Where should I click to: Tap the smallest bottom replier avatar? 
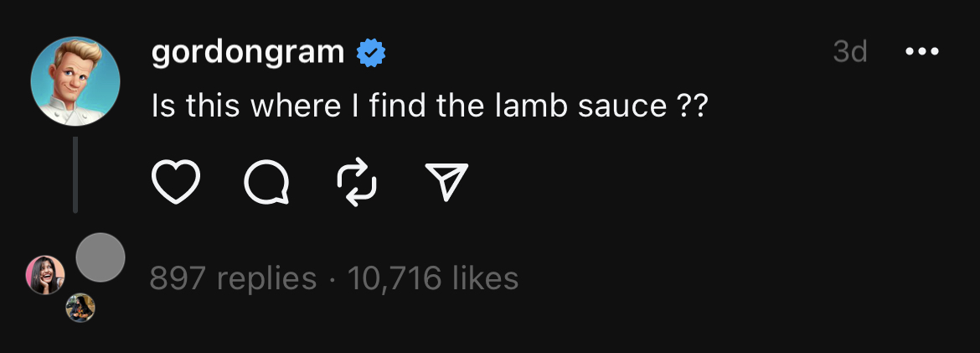[80, 309]
